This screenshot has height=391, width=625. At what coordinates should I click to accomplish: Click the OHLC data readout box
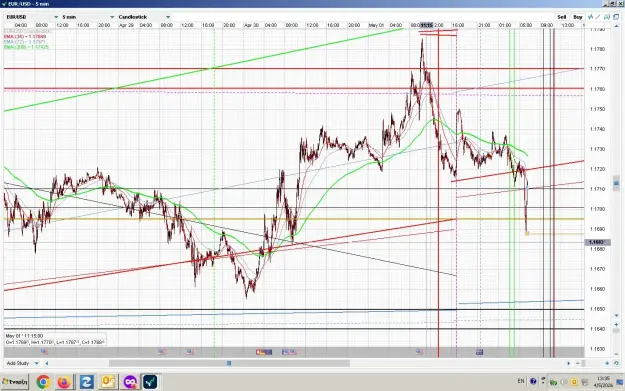pyautogui.click(x=55, y=339)
